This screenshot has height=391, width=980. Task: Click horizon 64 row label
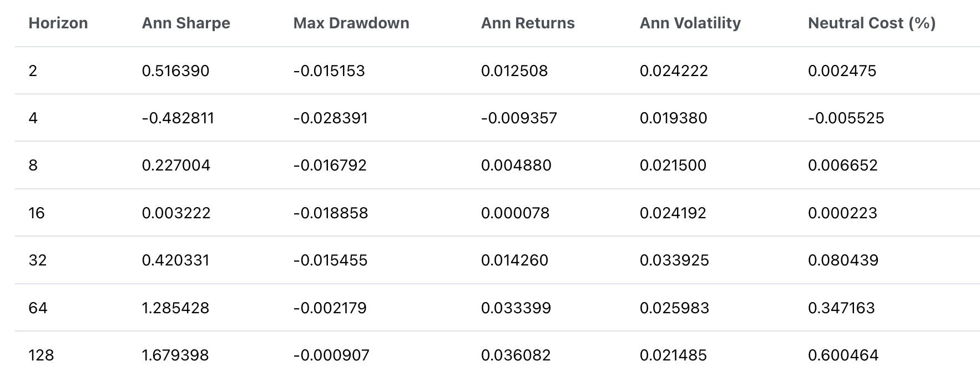pyautogui.click(x=38, y=308)
